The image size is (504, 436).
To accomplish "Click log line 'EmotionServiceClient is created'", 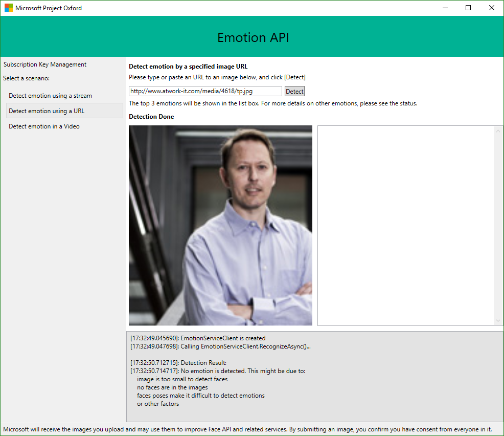I will tap(198, 338).
